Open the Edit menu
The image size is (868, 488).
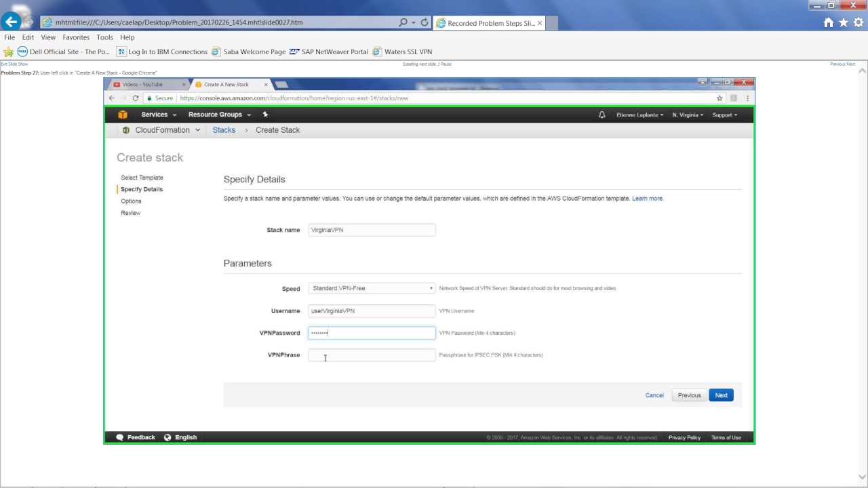coord(28,37)
